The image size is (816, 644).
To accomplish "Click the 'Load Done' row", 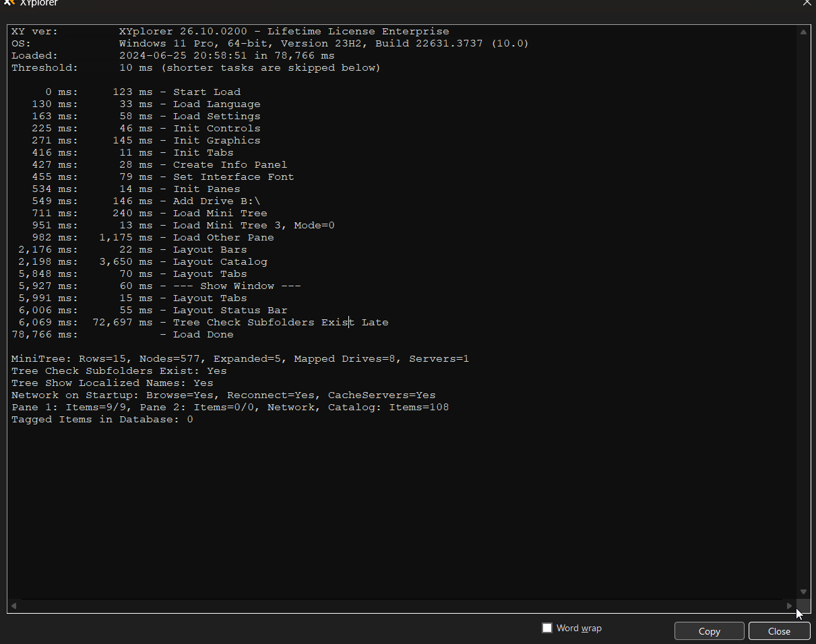I will click(123, 334).
